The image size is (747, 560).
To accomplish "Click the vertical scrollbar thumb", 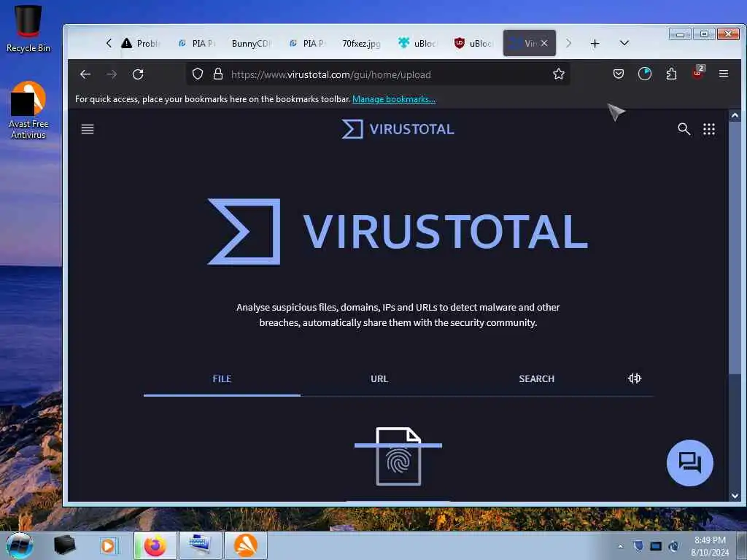I will [735, 248].
